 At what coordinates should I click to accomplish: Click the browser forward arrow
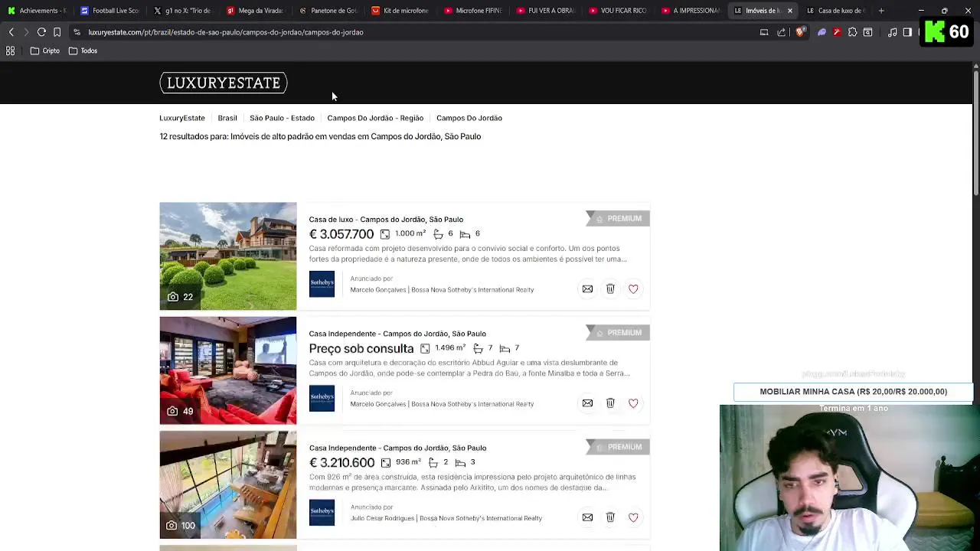click(x=26, y=32)
